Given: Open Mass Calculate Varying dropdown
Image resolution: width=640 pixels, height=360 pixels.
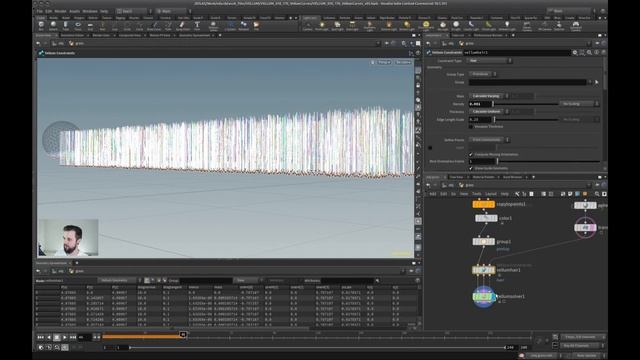Looking at the screenshot, I should [489, 96].
